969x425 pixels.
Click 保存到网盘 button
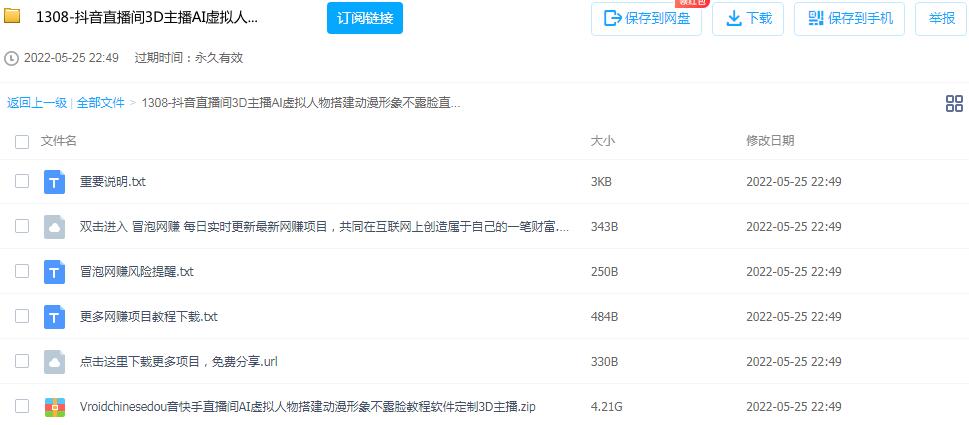[646, 19]
